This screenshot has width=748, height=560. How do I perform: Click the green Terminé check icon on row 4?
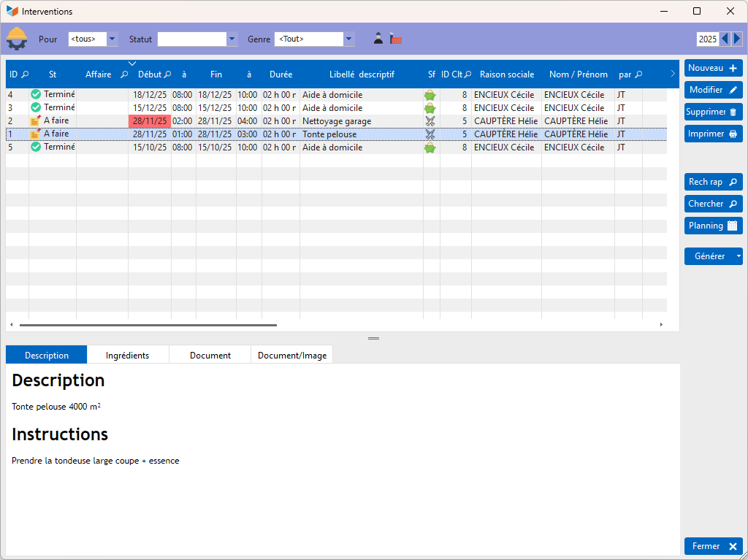click(36, 94)
